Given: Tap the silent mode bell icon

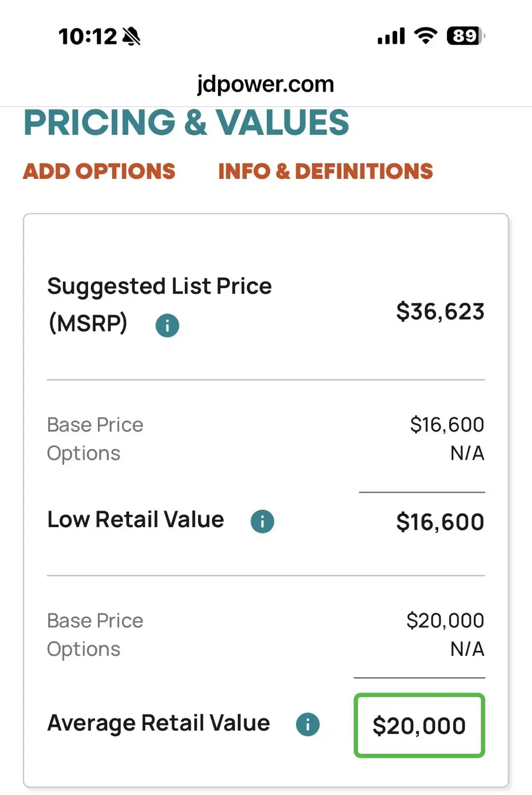Looking at the screenshot, I should [x=132, y=36].
